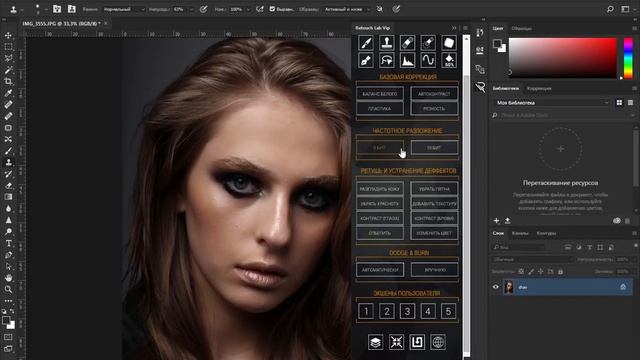Select the Crop tool
This screenshot has width=640, height=360.
[x=8, y=82]
